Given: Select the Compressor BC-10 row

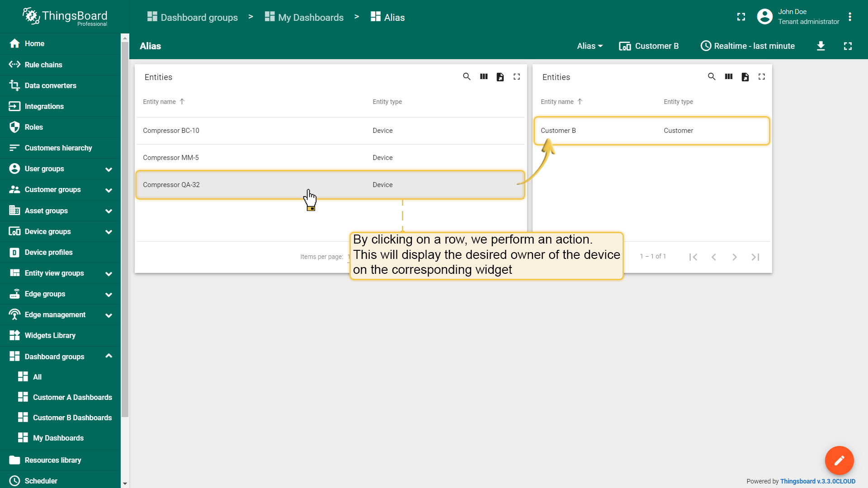Looking at the screenshot, I should click(330, 131).
